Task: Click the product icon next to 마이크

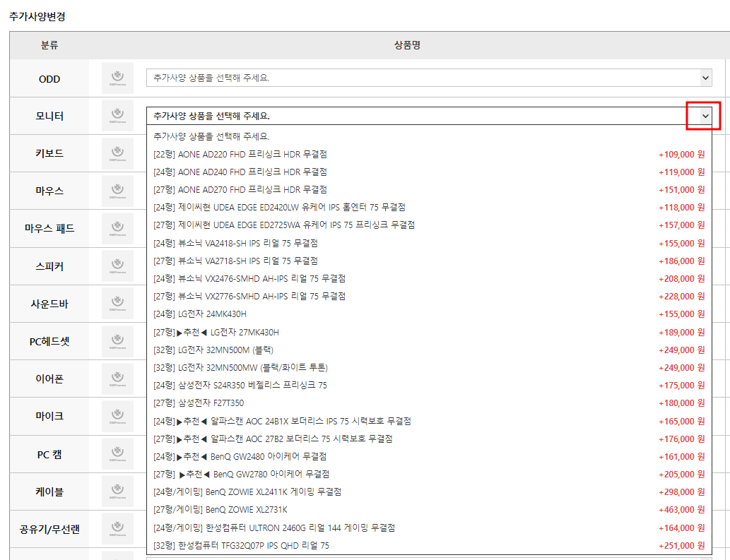Action: 117,416
